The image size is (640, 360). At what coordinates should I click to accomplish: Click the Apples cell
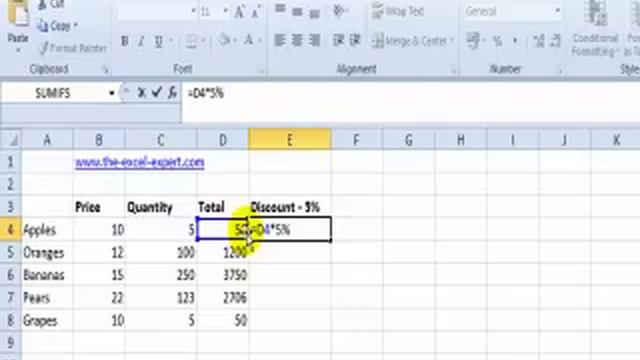click(47, 230)
